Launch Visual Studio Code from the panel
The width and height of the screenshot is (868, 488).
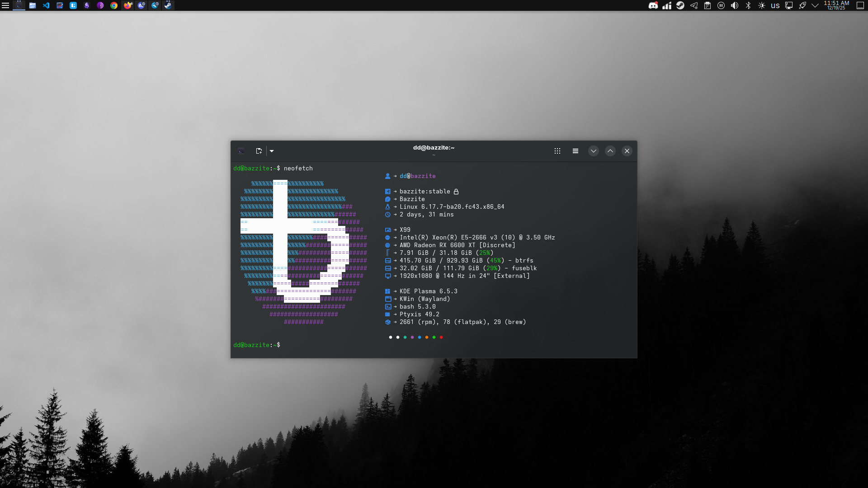coord(46,5)
